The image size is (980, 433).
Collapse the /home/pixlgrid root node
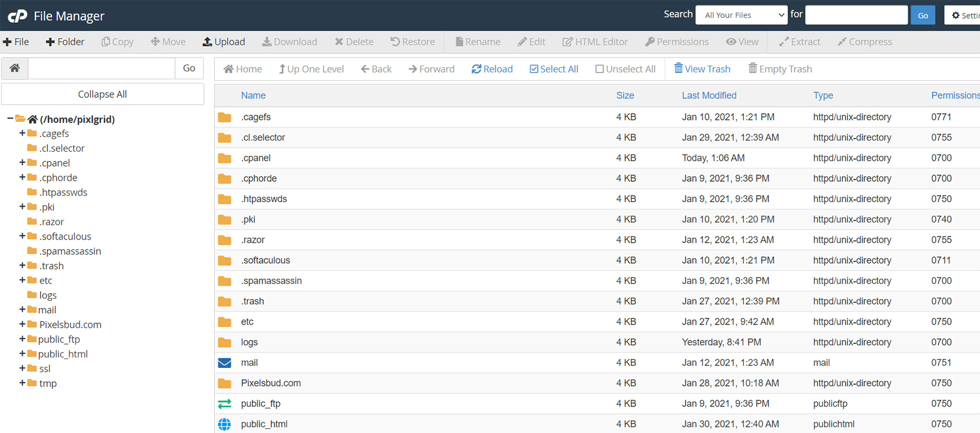point(10,119)
